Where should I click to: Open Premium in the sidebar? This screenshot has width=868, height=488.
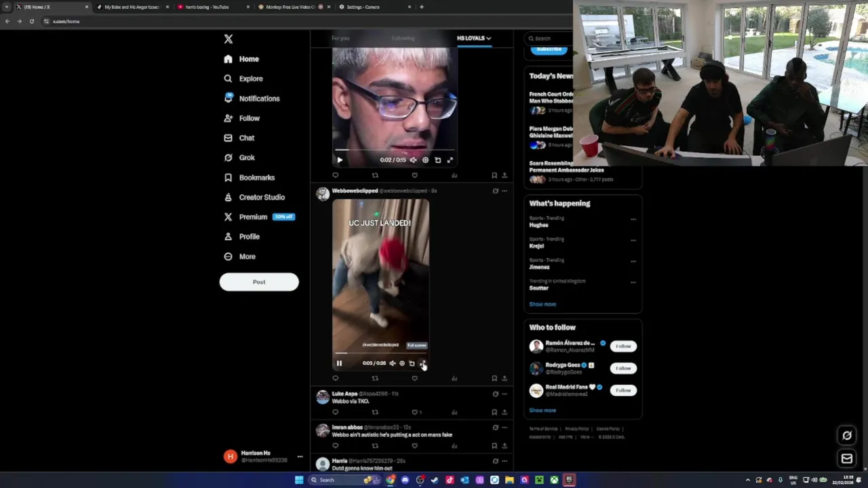pyautogui.click(x=258, y=217)
